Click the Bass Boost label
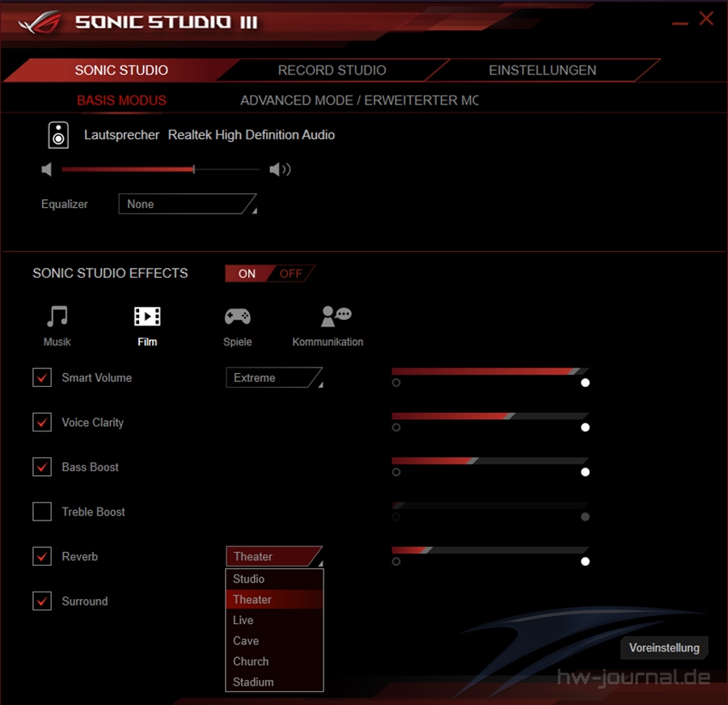728x705 pixels. [x=91, y=467]
